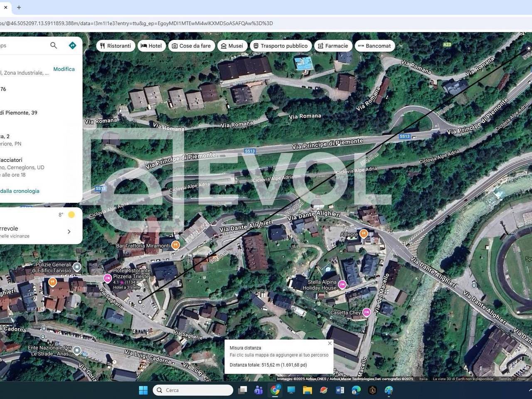Filter by Trasporto pubblico
532x399 pixels.
point(280,46)
